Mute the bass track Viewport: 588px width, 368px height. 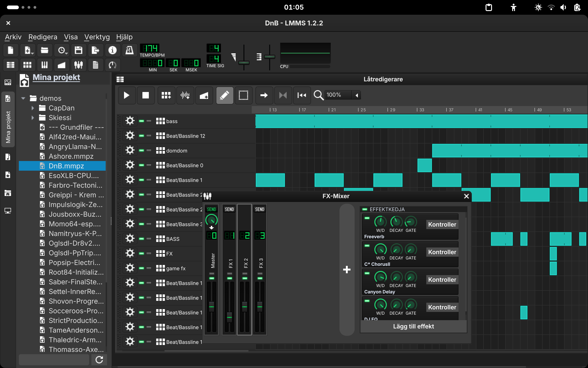point(142,121)
